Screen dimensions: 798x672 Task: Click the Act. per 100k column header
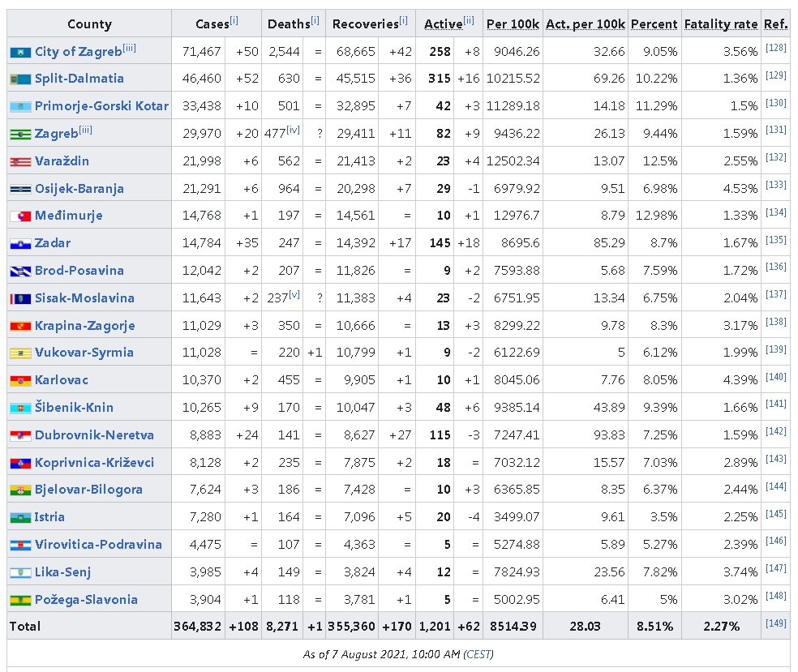pyautogui.click(x=586, y=24)
